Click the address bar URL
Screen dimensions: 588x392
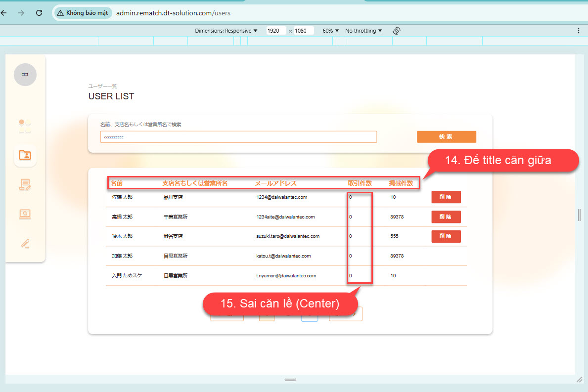pos(173,13)
